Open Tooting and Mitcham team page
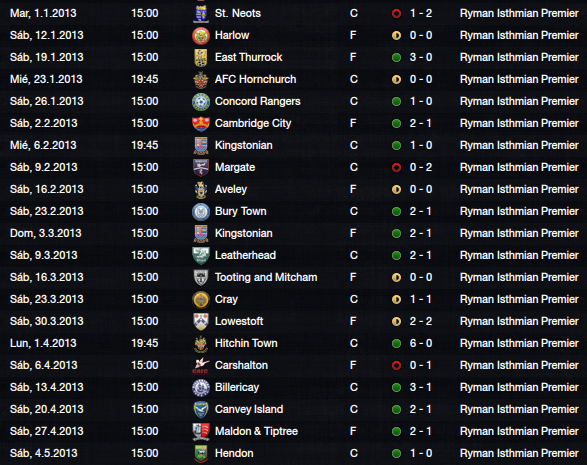Viewport: 587px width, 465px height. point(266,277)
